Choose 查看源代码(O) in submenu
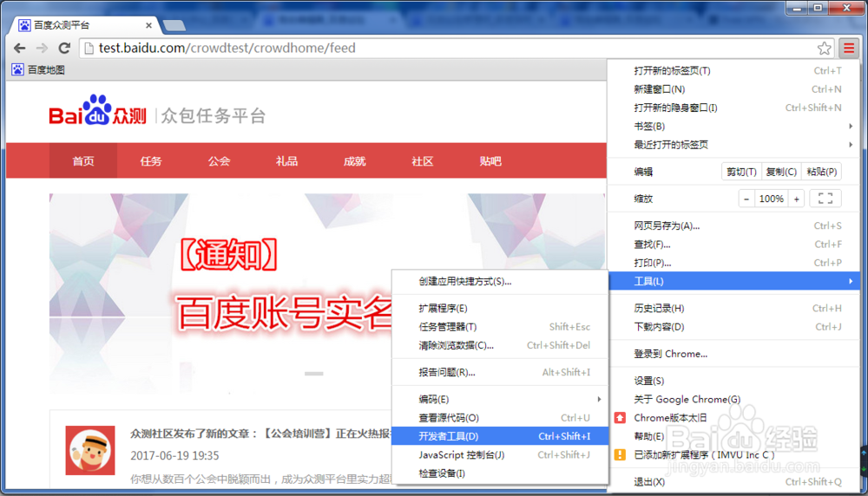Image resolution: width=868 pixels, height=496 pixels. pyautogui.click(x=500, y=418)
